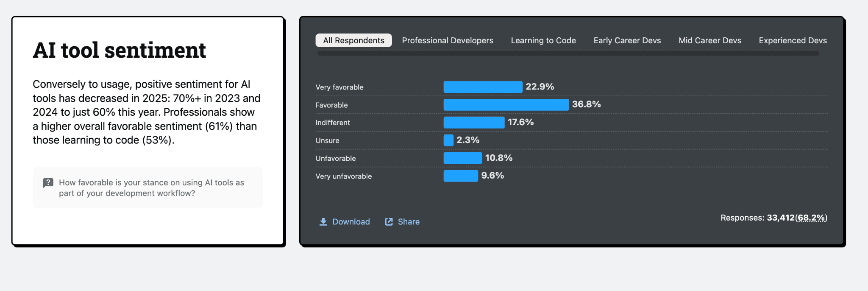The height and width of the screenshot is (291, 868).
Task: View Mid Career Devs tab
Action: click(x=710, y=40)
